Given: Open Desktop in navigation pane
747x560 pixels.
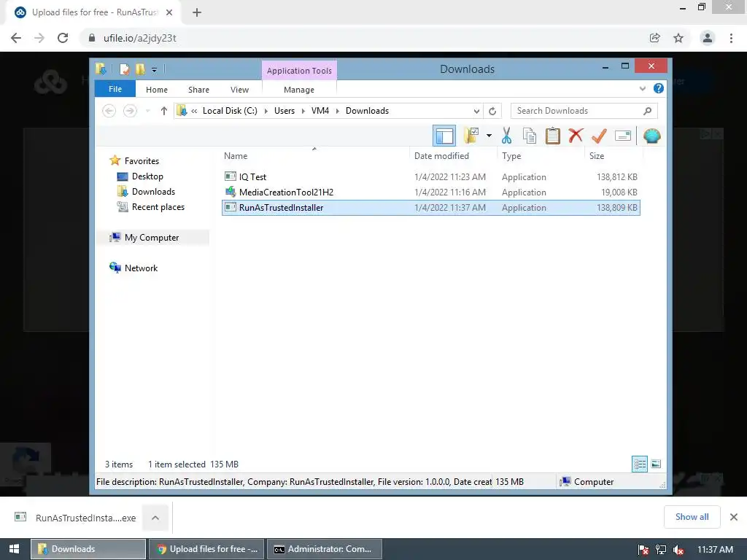Looking at the screenshot, I should tap(147, 176).
